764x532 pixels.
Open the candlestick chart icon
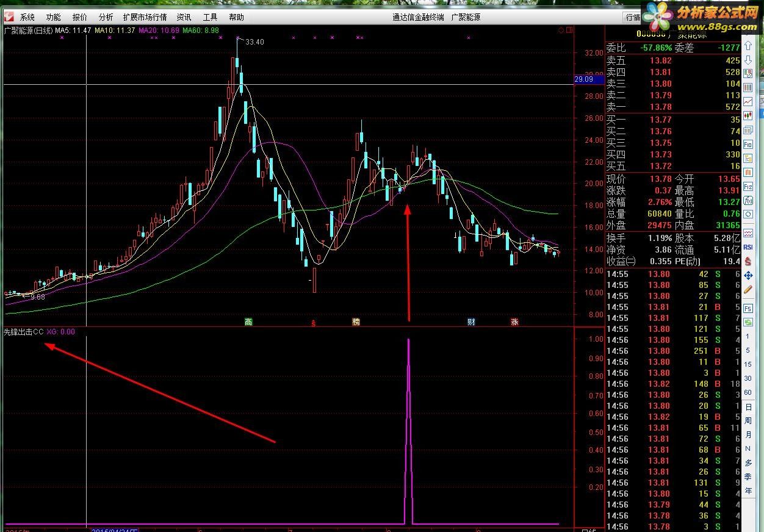click(748, 115)
